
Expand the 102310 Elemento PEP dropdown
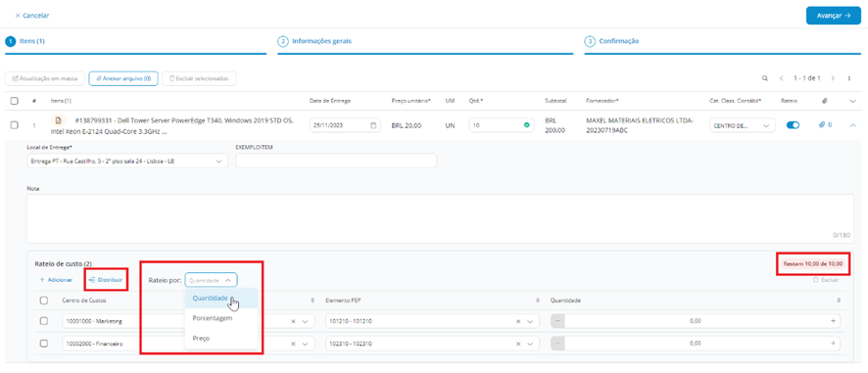(x=530, y=344)
